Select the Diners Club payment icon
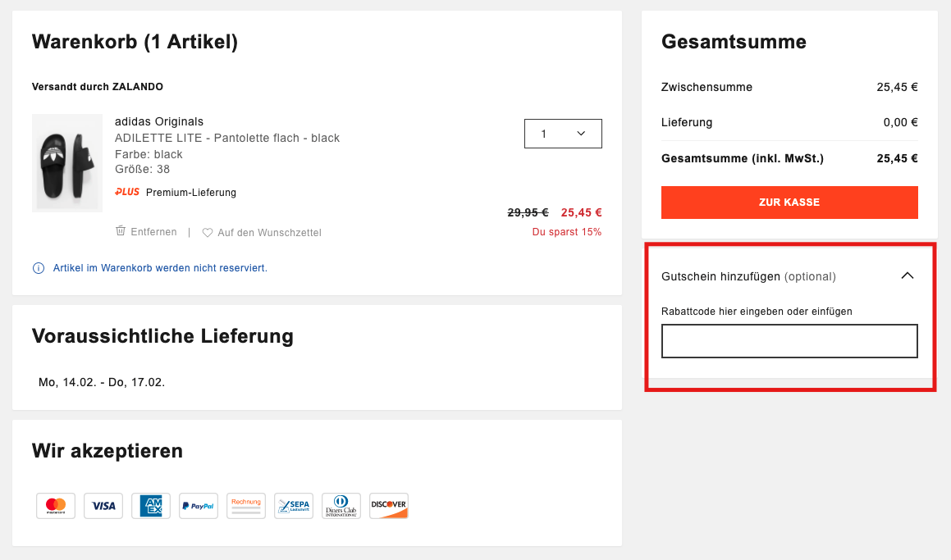Screen dimensions: 951x560 coord(341,505)
